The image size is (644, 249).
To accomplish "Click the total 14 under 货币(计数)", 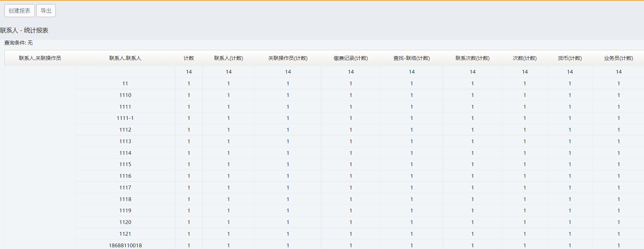I will click(x=570, y=72).
